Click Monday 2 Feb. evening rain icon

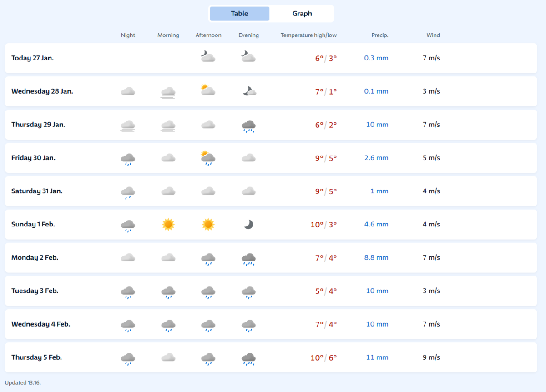(x=248, y=258)
